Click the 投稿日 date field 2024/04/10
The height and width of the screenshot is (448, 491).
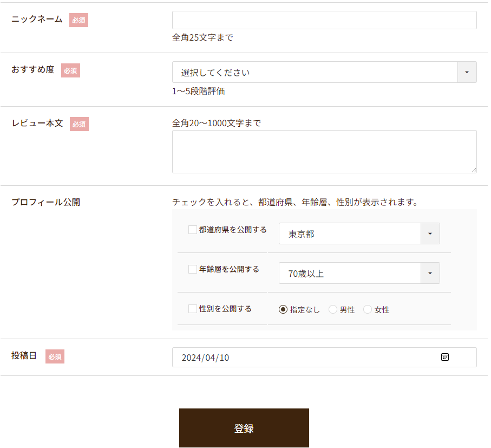[324, 357]
